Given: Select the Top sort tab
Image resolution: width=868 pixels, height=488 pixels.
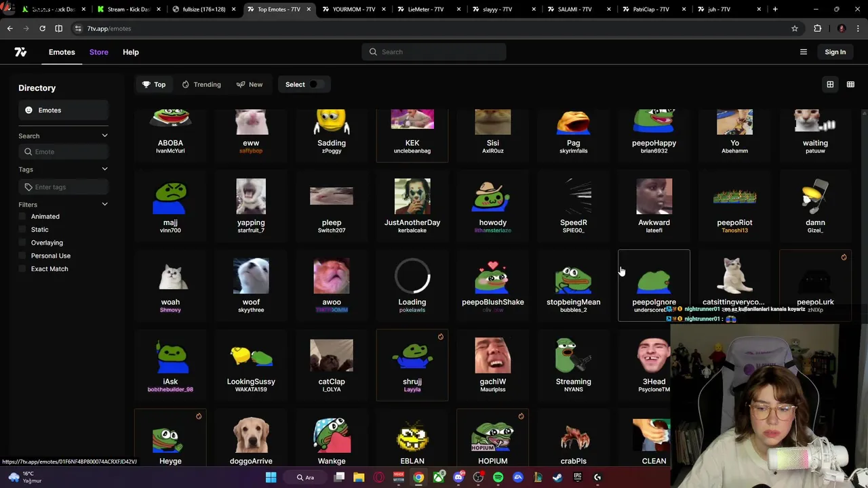Looking at the screenshot, I should click(x=154, y=85).
